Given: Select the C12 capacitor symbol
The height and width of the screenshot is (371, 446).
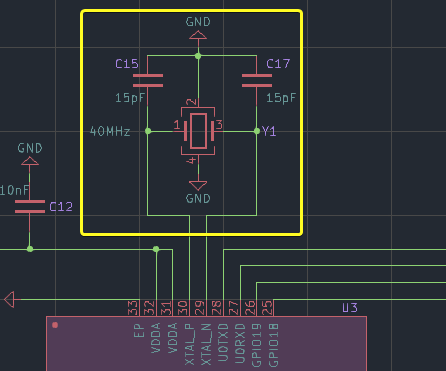Looking at the screenshot, I should coord(30,207).
